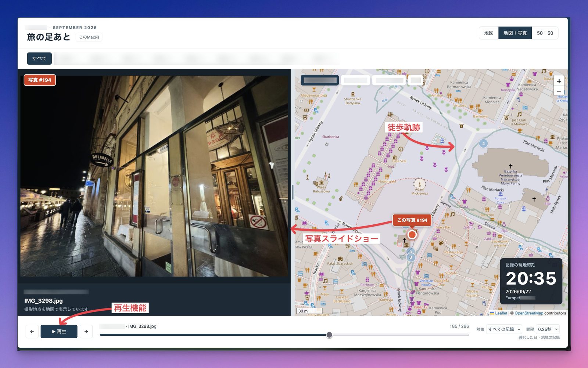Open the blue cluster 2 marker below the red marker
The width and height of the screenshot is (588, 368).
click(411, 257)
